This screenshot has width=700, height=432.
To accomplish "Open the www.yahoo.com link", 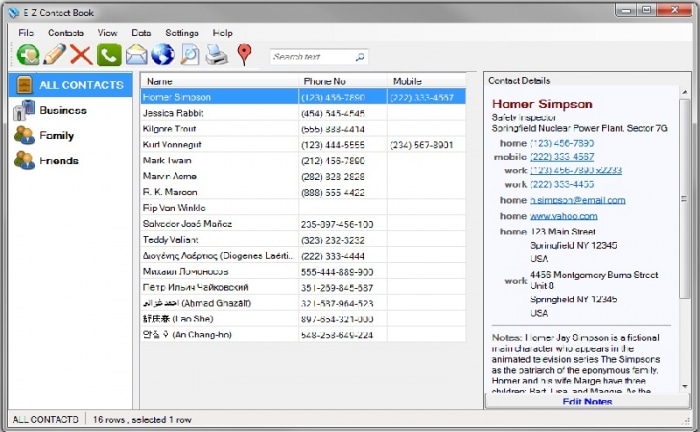I will (x=564, y=216).
